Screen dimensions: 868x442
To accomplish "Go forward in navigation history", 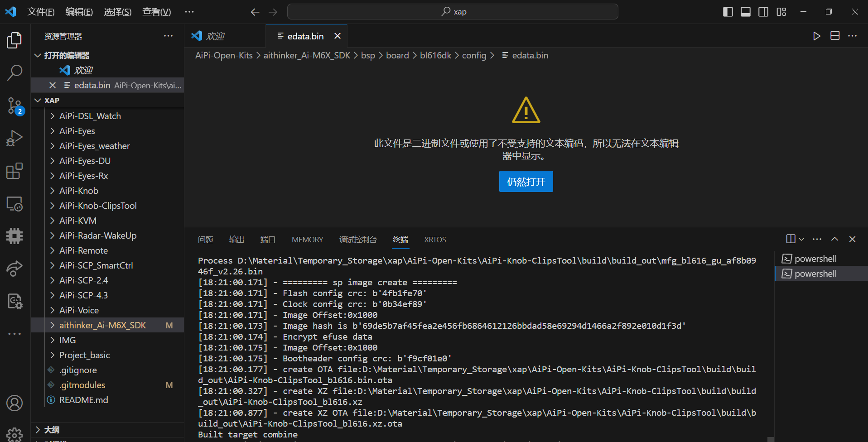I will [273, 12].
